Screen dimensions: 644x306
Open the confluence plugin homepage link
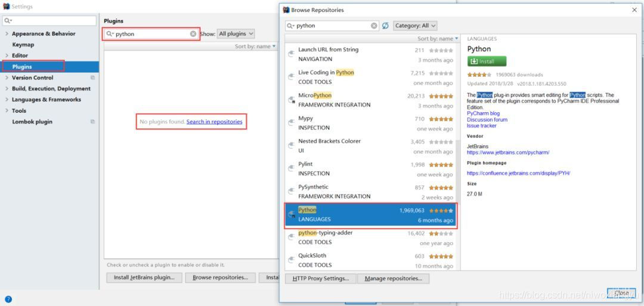point(518,174)
